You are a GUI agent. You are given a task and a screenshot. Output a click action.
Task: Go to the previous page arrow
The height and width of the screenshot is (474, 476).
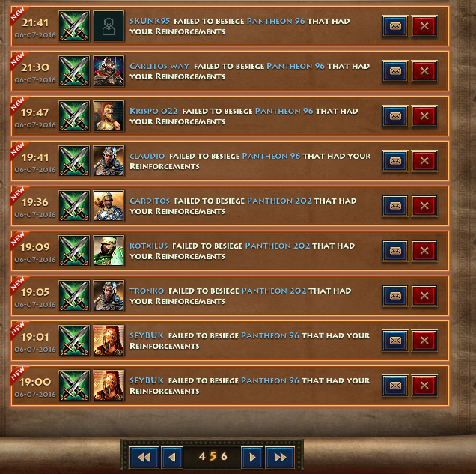pos(172,458)
